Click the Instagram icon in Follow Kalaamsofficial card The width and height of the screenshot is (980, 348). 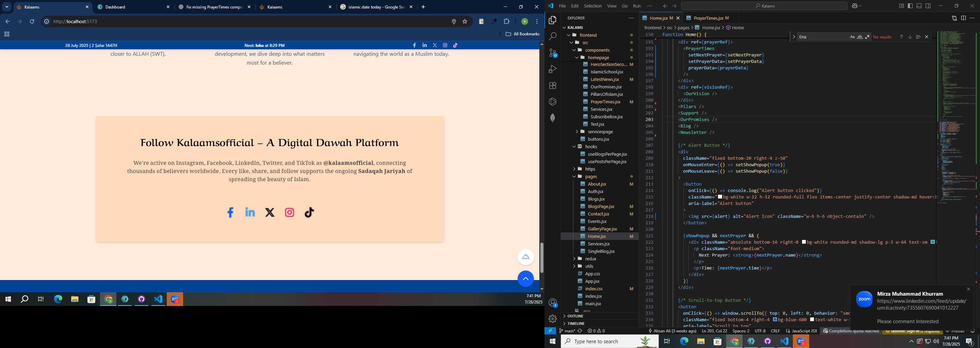[290, 212]
